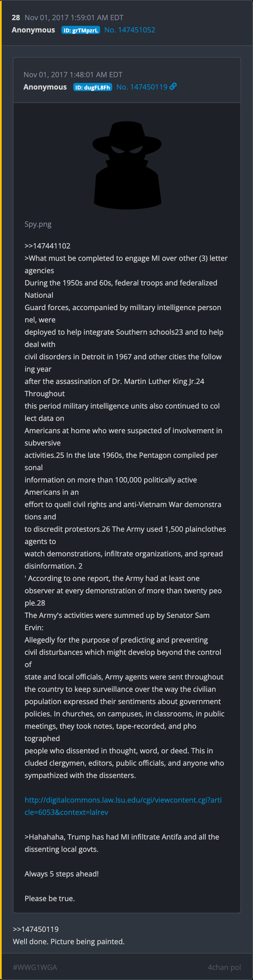This screenshot has height=980, width=253.
Task: Click the permalink chain icon beside No. 147450119
Action: coord(173,86)
